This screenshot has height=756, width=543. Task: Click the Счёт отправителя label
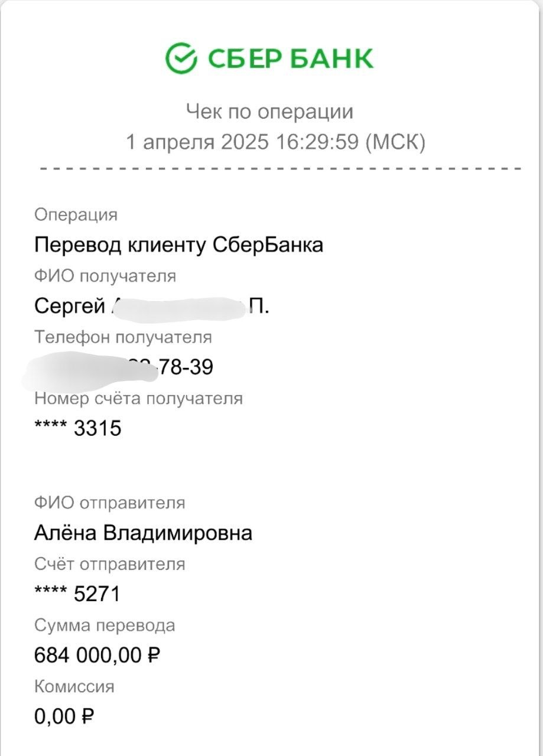click(x=109, y=564)
